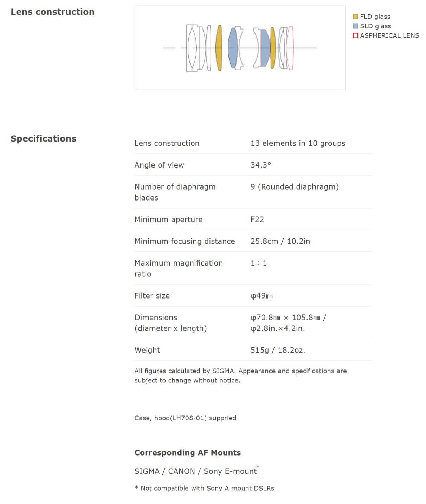This screenshot has width=426, height=504.
Task: Click the Weight value "515g / 18.2oz."
Action: (x=278, y=350)
